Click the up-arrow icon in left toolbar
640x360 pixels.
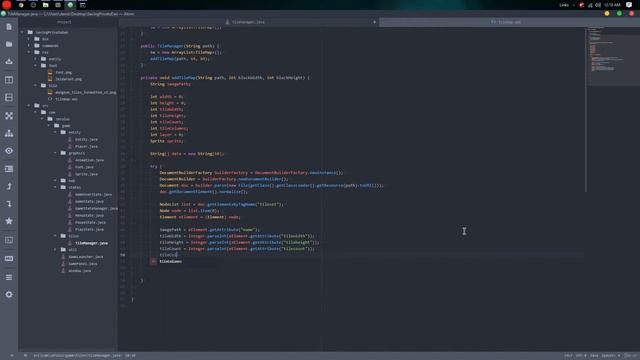9,186
